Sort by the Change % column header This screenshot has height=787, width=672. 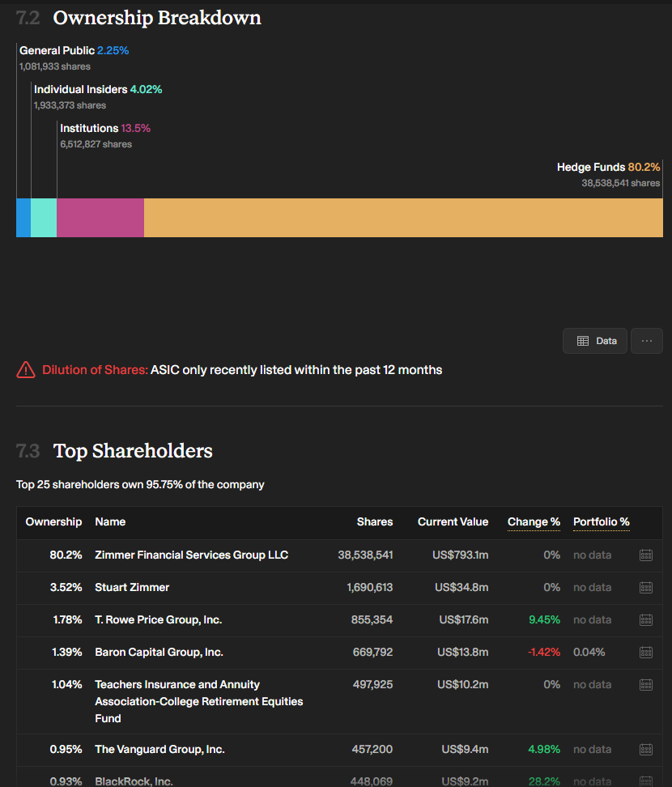pos(534,522)
